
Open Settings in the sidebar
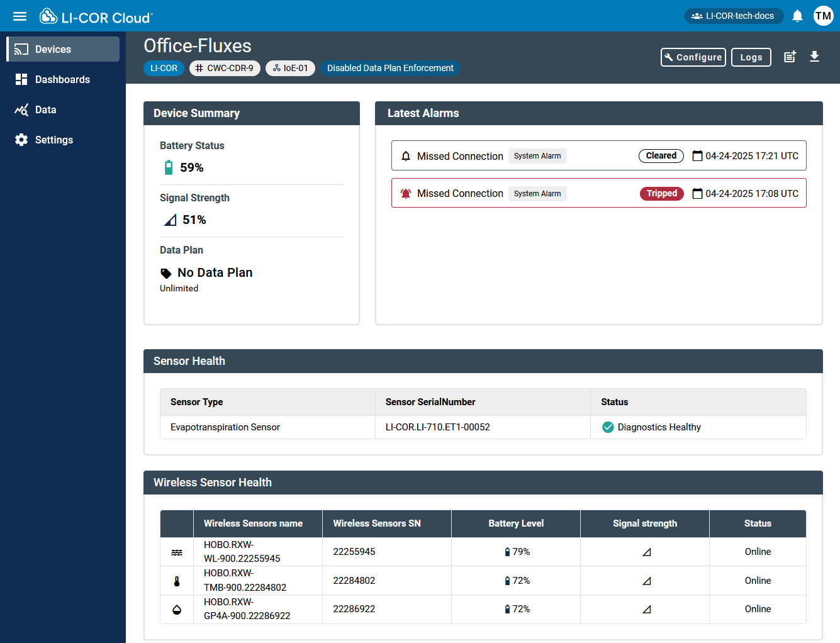click(x=54, y=140)
